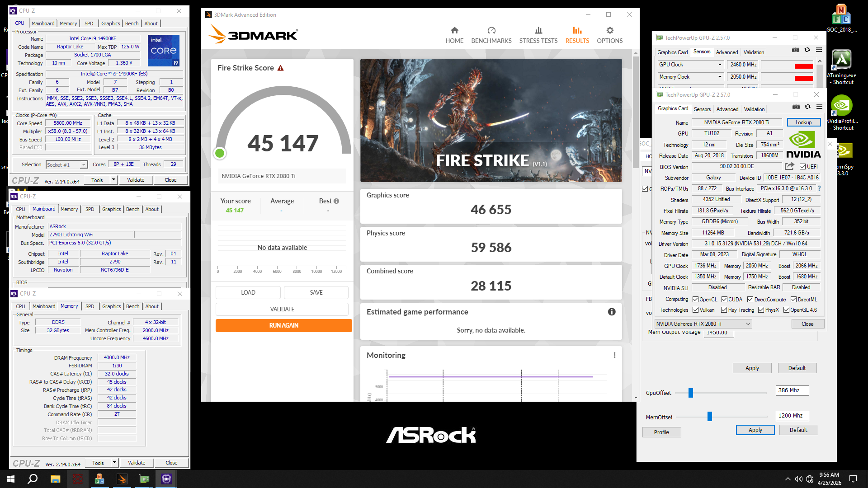Viewport: 868px width, 488px height.
Task: Toggle the Ray Tracing checkbox
Action: coord(724,310)
